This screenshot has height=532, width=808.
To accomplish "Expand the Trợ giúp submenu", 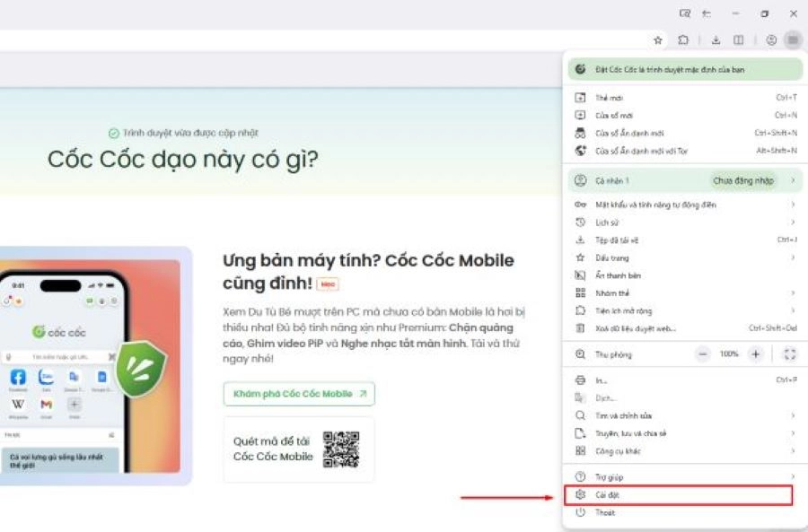I will [685, 477].
